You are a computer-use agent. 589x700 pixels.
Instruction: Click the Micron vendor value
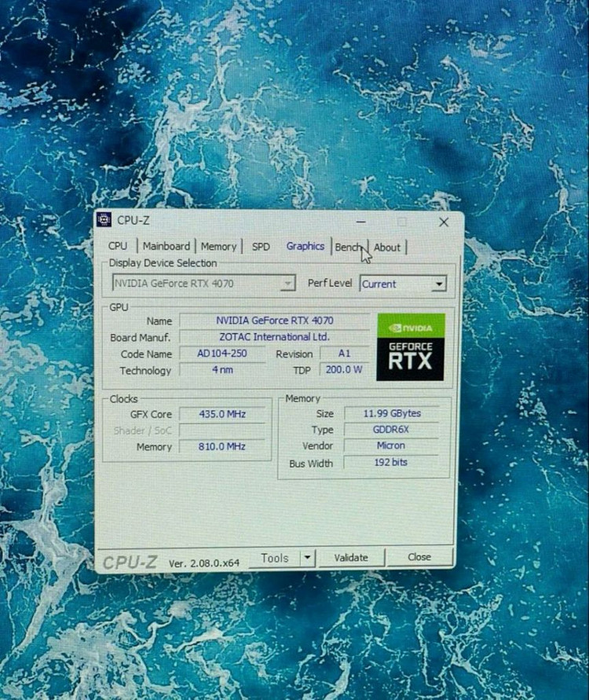[391, 445]
